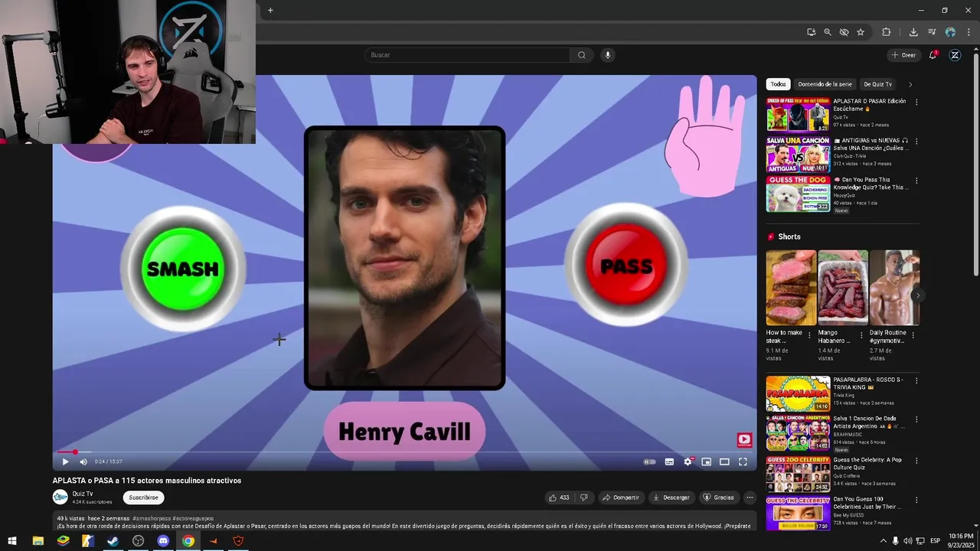Image resolution: width=980 pixels, height=551 pixels.
Task: Toggle subtitles in the video player
Action: pyautogui.click(x=669, y=461)
